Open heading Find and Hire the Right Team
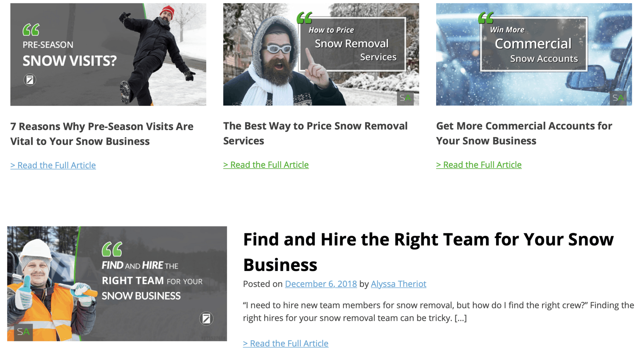Viewport: 644px width, 359px height. click(x=428, y=252)
